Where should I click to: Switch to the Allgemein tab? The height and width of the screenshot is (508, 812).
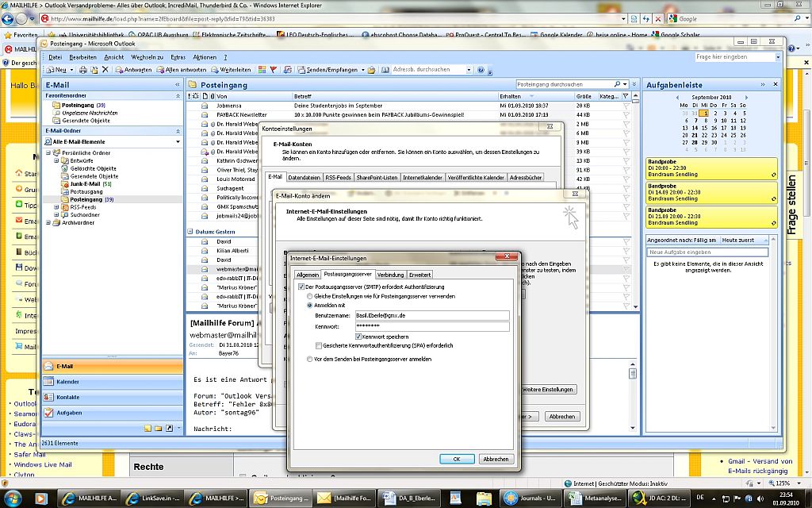(x=308, y=275)
